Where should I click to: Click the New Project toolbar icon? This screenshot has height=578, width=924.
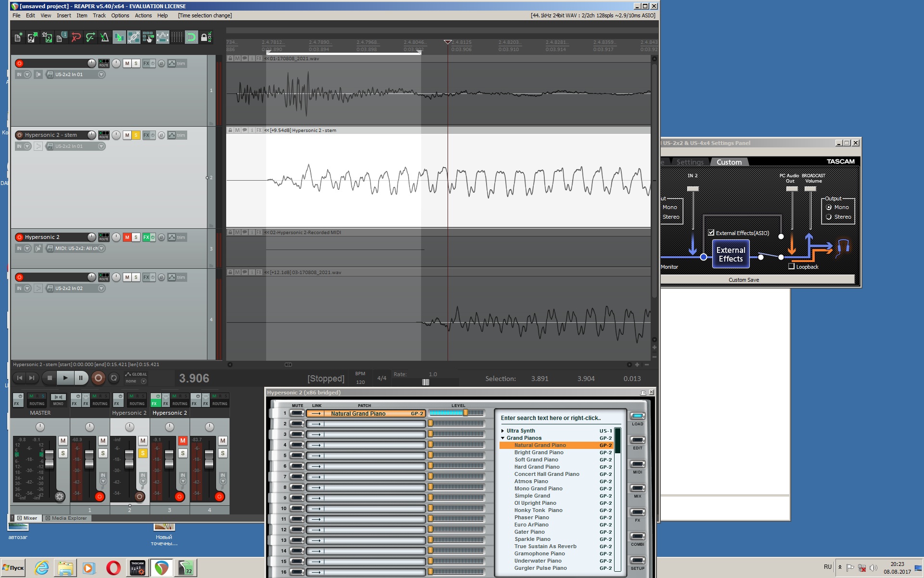(x=18, y=38)
